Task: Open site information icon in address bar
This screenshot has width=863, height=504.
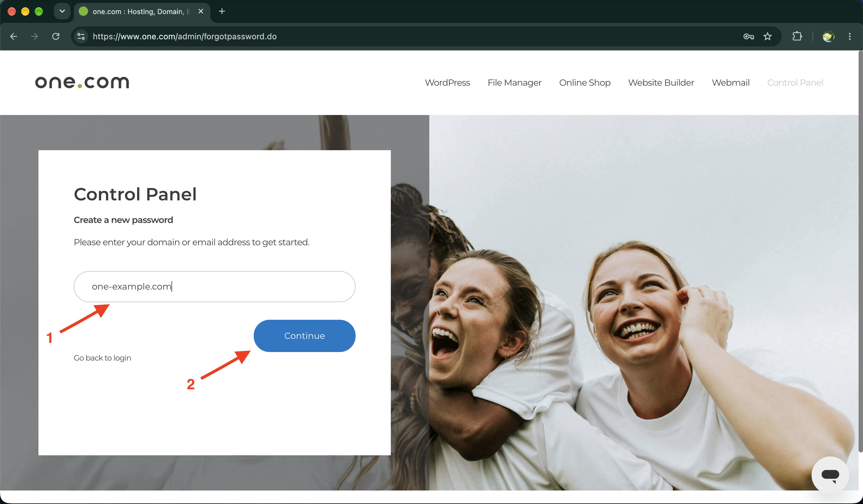Action: point(81,36)
